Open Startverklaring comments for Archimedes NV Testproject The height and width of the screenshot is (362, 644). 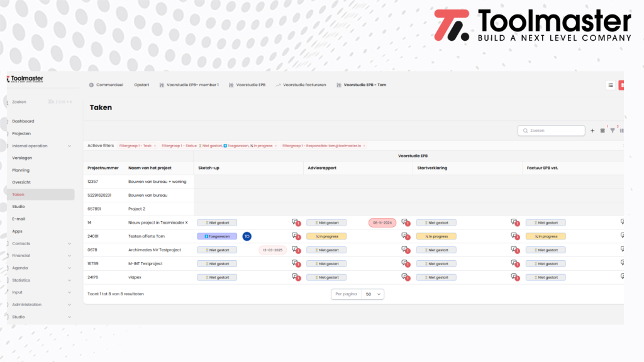(515, 250)
